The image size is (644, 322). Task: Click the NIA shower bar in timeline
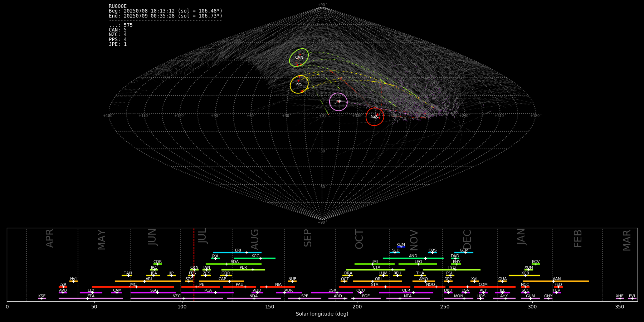tap(278, 287)
